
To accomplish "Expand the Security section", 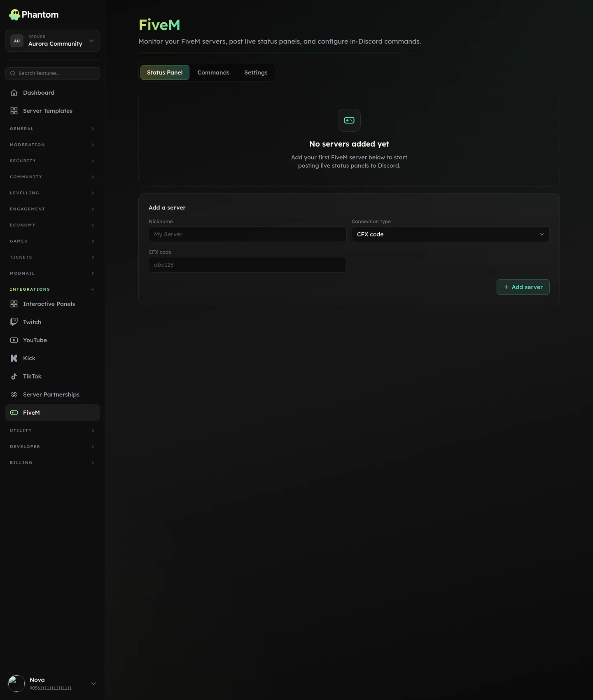I will pyautogui.click(x=52, y=161).
